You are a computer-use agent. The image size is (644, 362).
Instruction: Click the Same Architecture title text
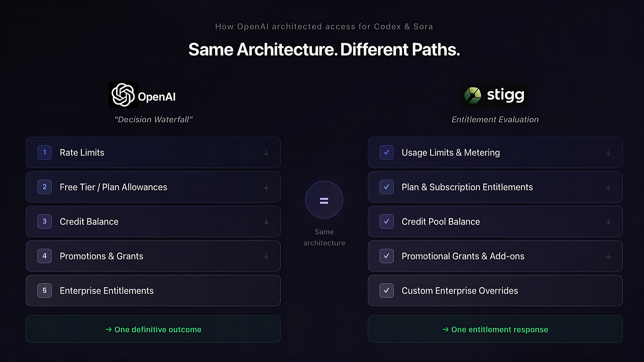324,50
